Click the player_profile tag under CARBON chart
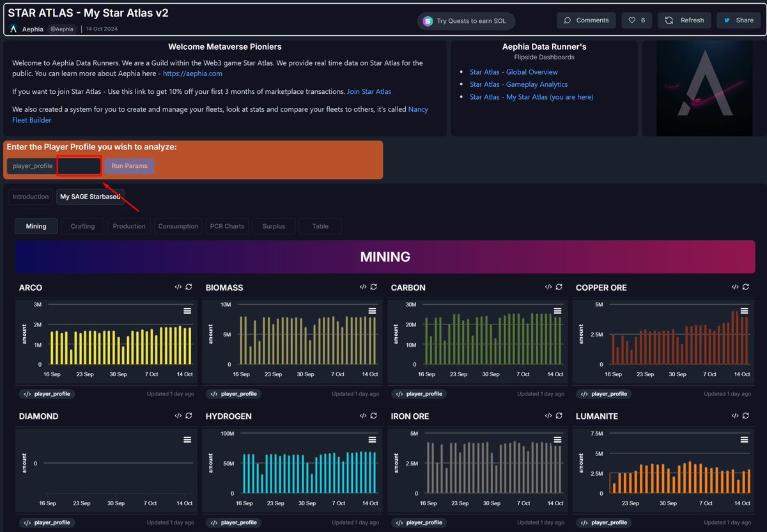 coord(419,394)
